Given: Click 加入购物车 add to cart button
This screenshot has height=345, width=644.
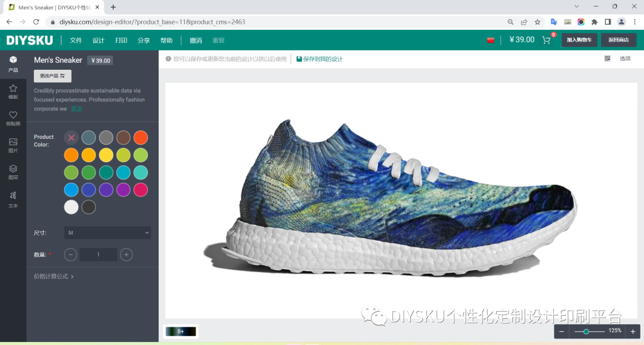Looking at the screenshot, I should point(579,40).
